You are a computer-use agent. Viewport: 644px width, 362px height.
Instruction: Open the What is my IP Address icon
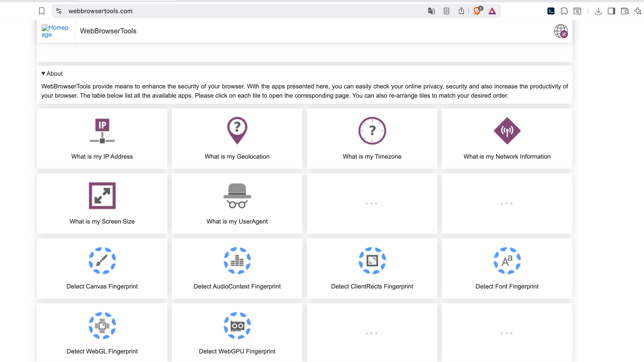(102, 130)
